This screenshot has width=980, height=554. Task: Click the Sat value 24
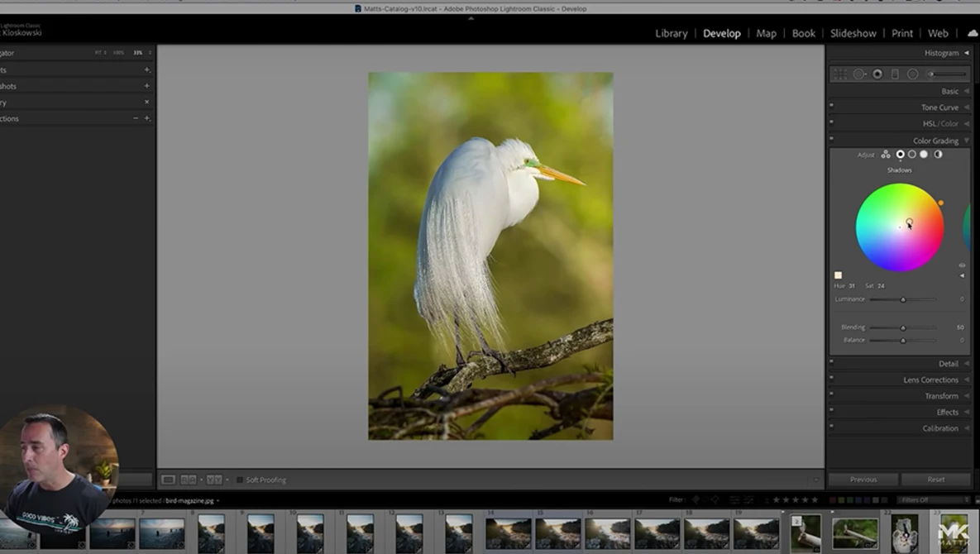pos(882,286)
